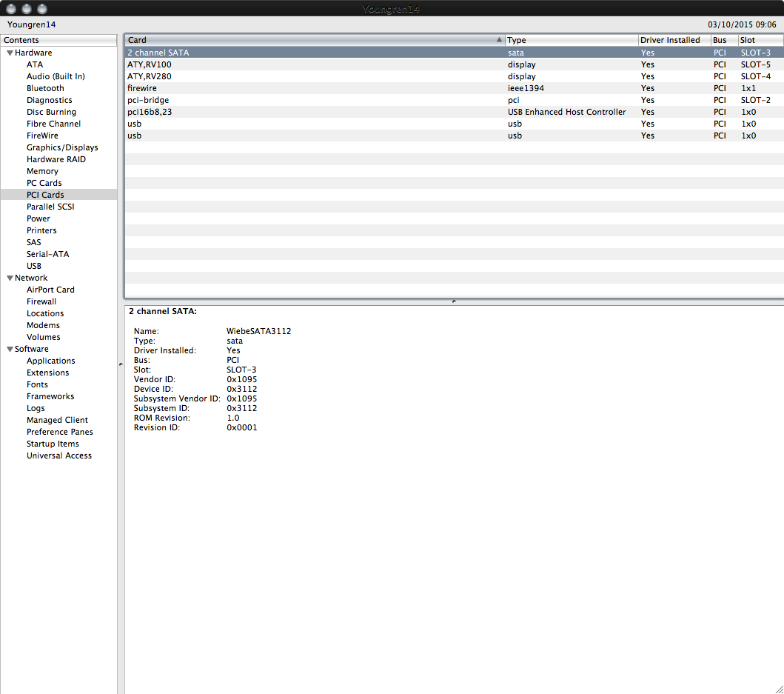This screenshot has height=694, width=784.
Task: Open Diagnostics in the sidebar
Action: [49, 101]
